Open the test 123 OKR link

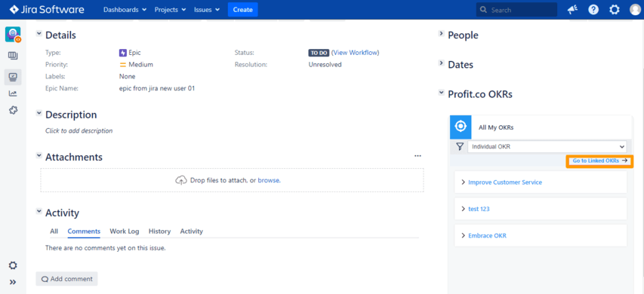pyautogui.click(x=479, y=209)
